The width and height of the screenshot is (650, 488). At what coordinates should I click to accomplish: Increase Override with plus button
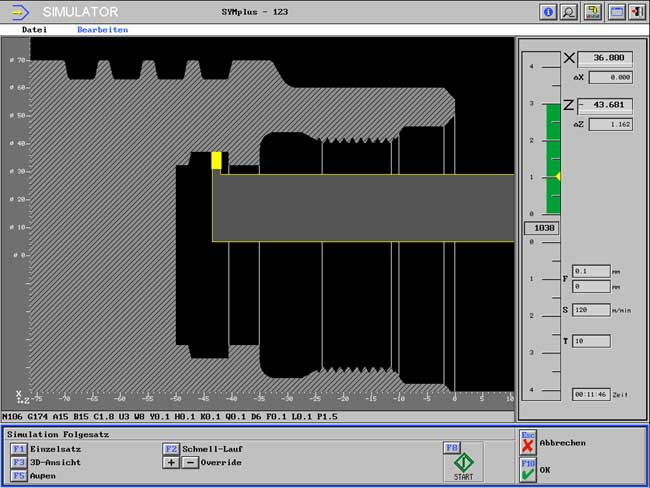(171, 462)
